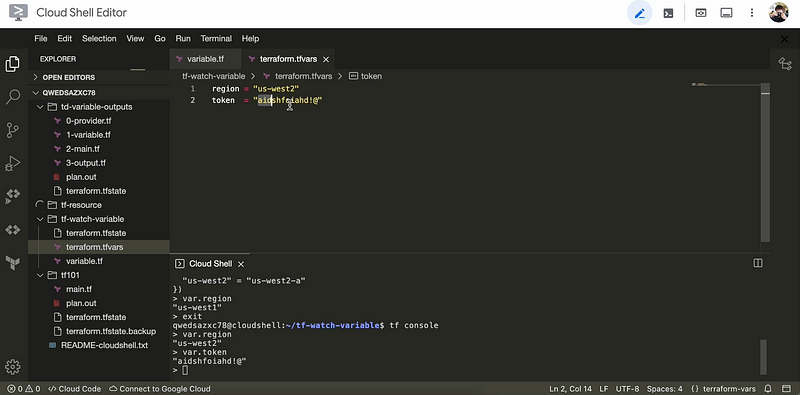This screenshot has height=395, width=800.
Task: Open the File menu
Action: [41, 38]
